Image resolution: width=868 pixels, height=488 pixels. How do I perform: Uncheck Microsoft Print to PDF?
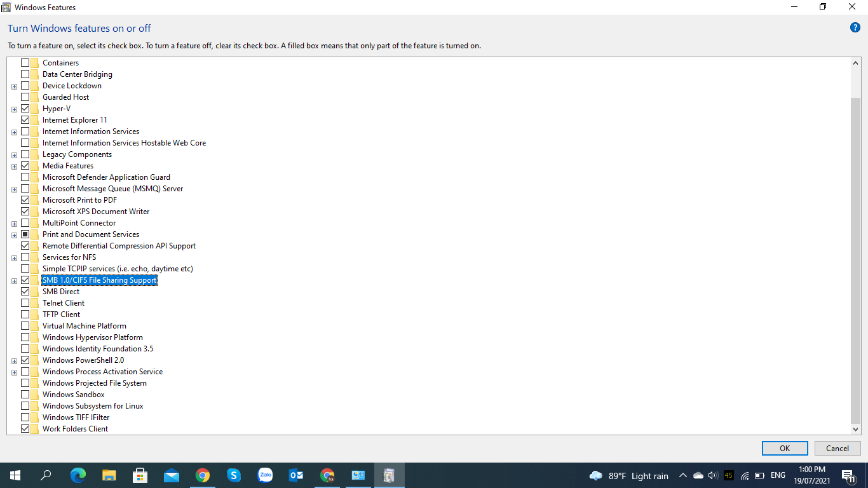tap(25, 200)
